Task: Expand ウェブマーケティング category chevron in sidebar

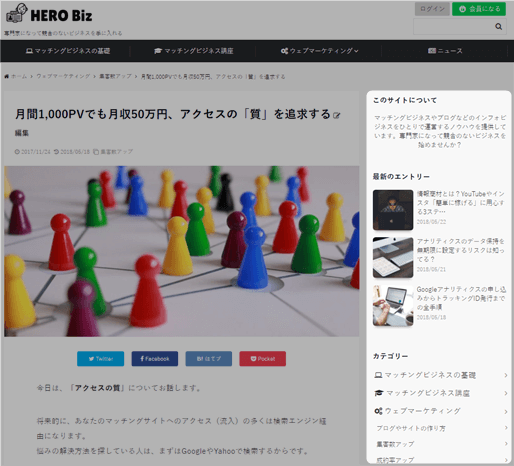Action: (x=506, y=412)
